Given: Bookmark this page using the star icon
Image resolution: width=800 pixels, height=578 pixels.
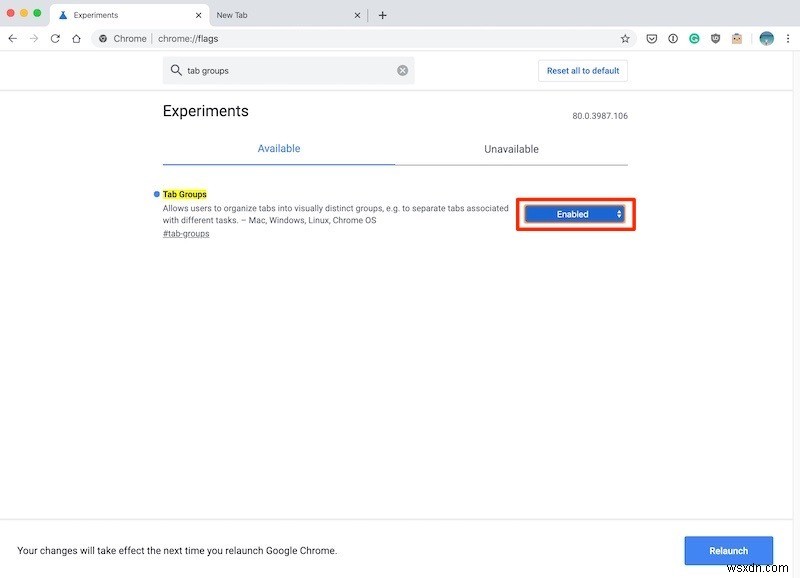Looking at the screenshot, I should click(x=625, y=38).
